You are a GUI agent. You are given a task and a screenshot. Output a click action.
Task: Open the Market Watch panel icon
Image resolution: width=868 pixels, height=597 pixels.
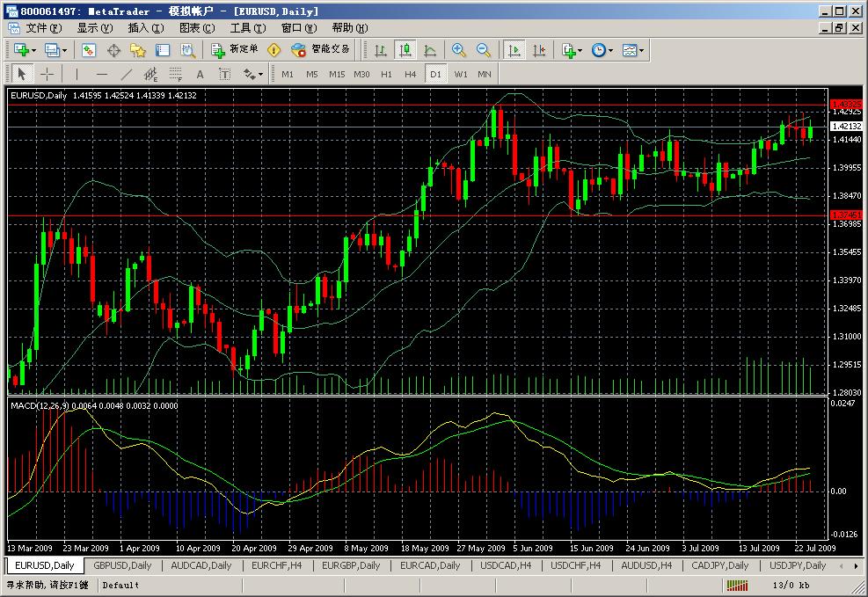(89, 50)
